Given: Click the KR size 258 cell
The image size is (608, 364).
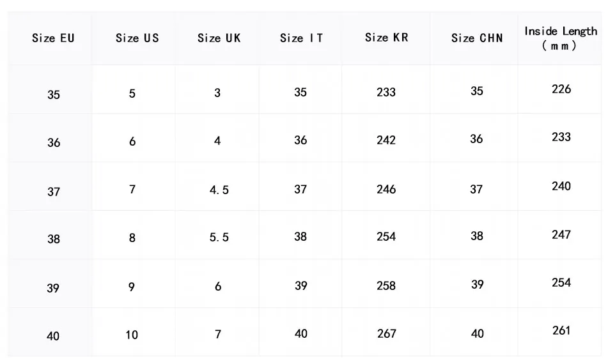Looking at the screenshot, I should (x=386, y=285).
